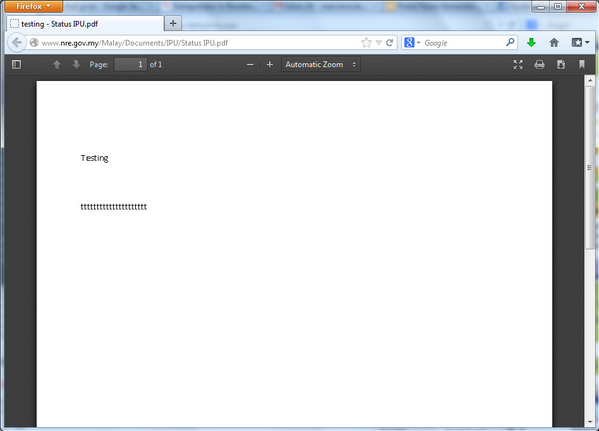Click the URL address bar

[x=199, y=43]
